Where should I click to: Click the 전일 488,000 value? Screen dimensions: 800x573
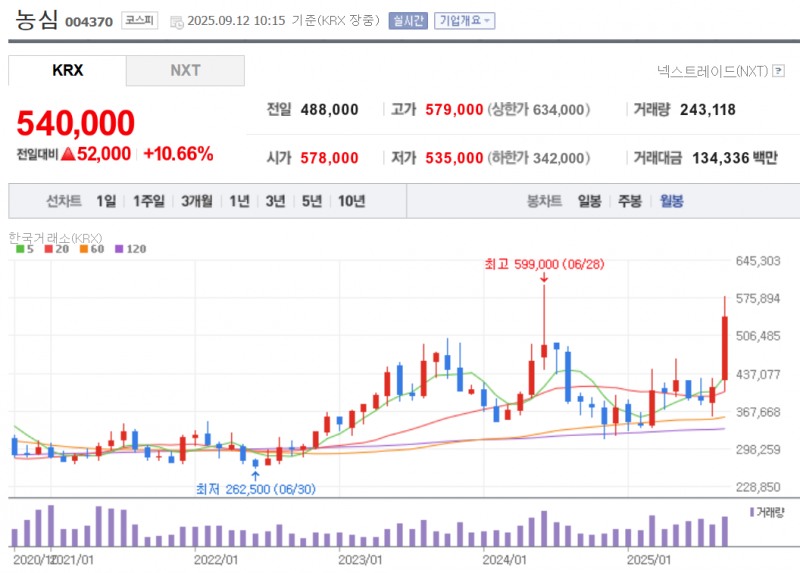pos(329,110)
